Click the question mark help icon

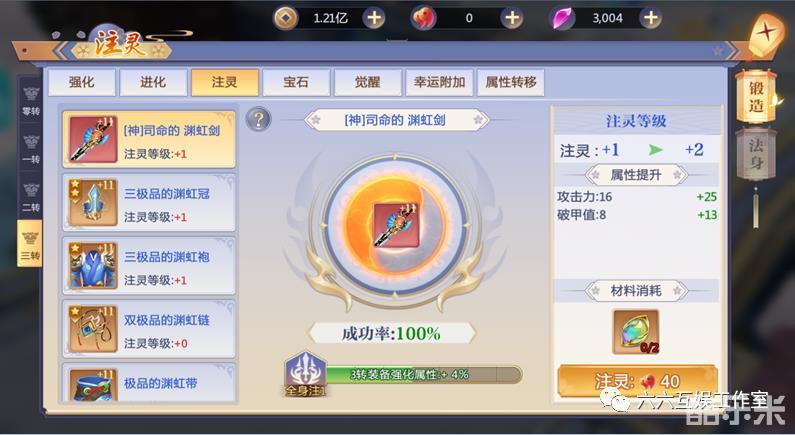tap(259, 120)
